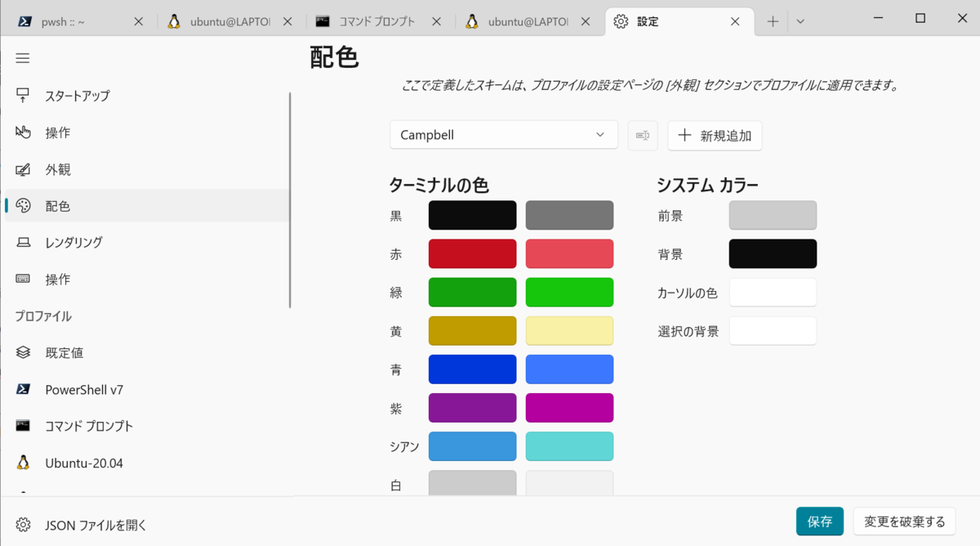
Task: Close the 設定 settings tab
Action: [x=735, y=22]
